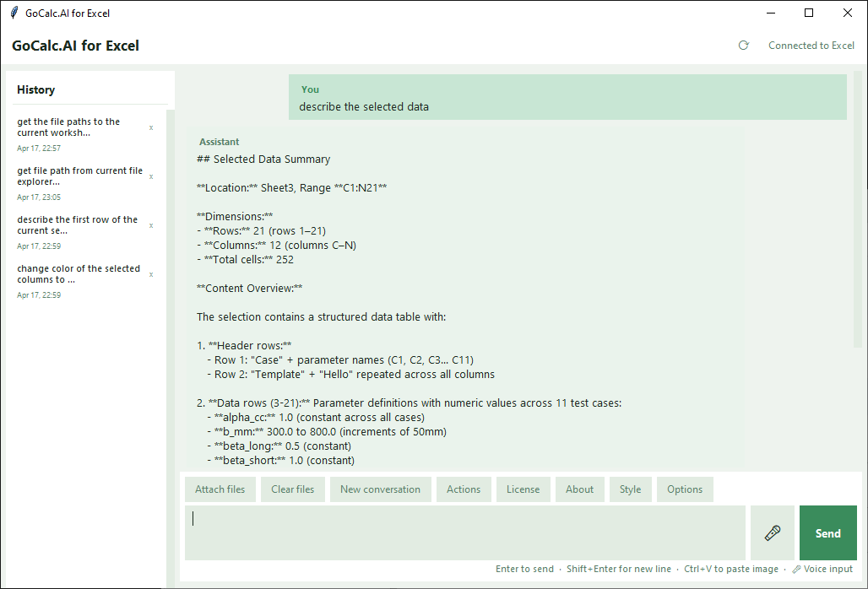
Task: Click the History panel scrollbar
Action: (171, 349)
